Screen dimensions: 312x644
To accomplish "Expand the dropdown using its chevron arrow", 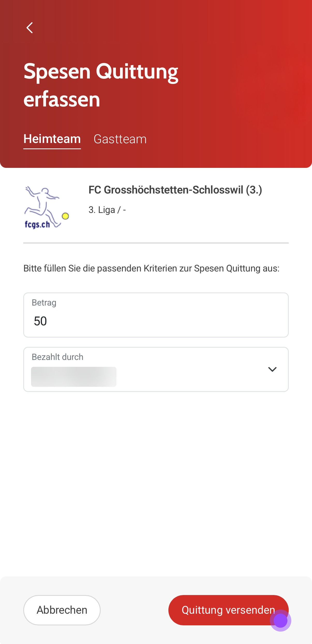I will pos(272,369).
